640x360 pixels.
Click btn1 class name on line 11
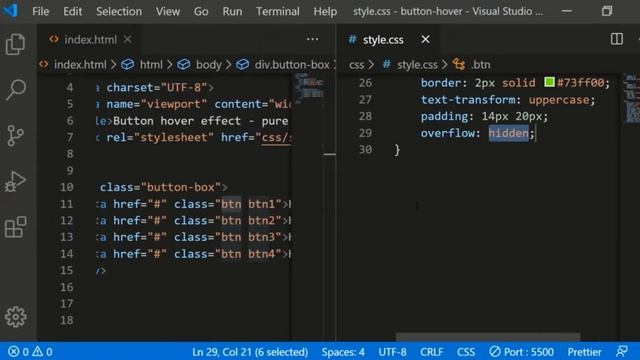pyautogui.click(x=261, y=204)
